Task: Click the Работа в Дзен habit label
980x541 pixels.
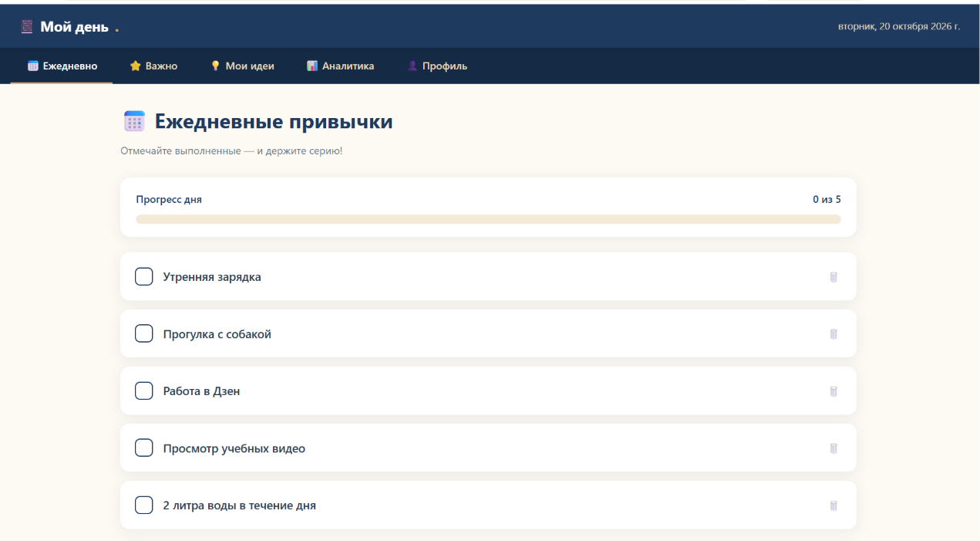Action: 201,391
